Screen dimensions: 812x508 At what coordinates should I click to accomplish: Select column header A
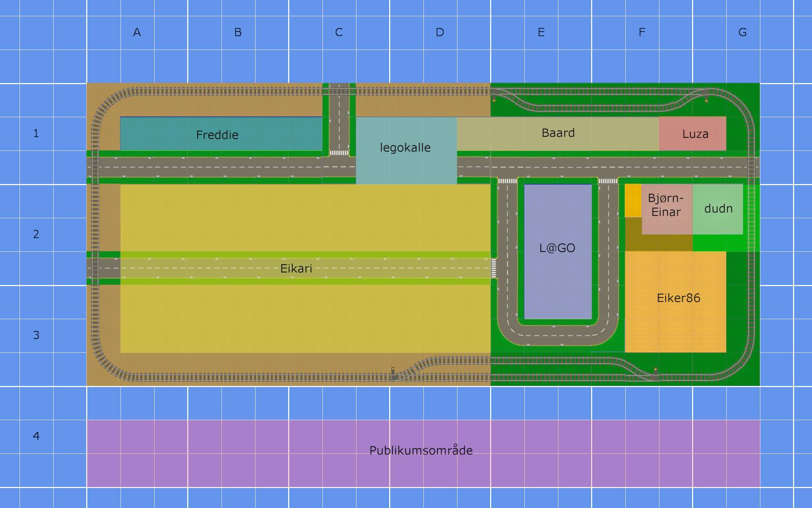click(137, 33)
